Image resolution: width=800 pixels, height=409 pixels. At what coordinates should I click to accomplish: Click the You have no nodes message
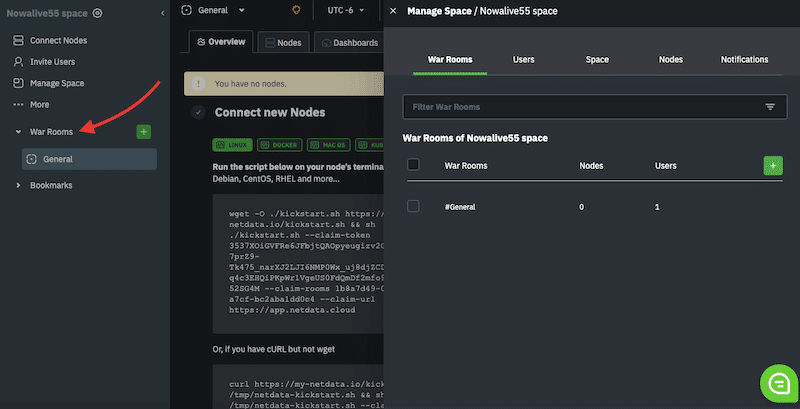pos(251,84)
